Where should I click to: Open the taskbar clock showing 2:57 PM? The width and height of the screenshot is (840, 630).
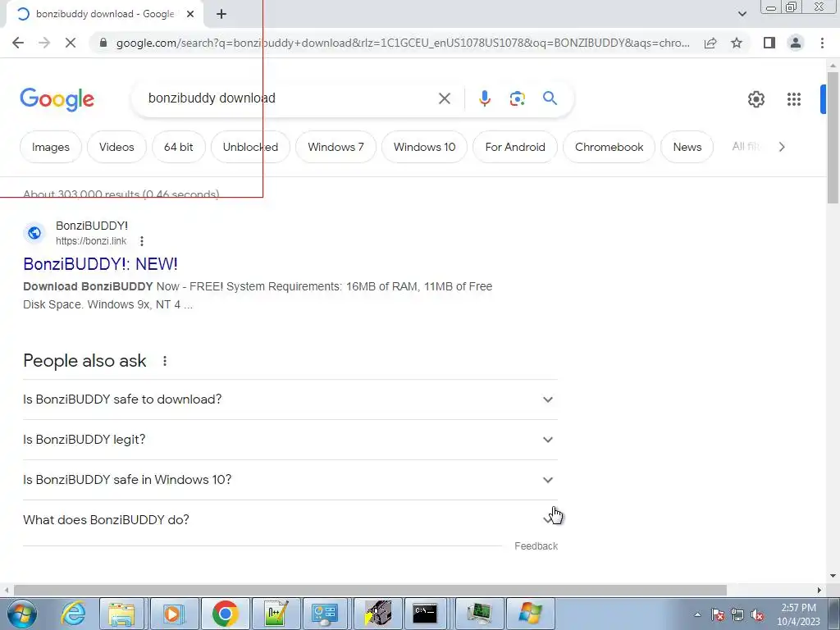point(798,614)
